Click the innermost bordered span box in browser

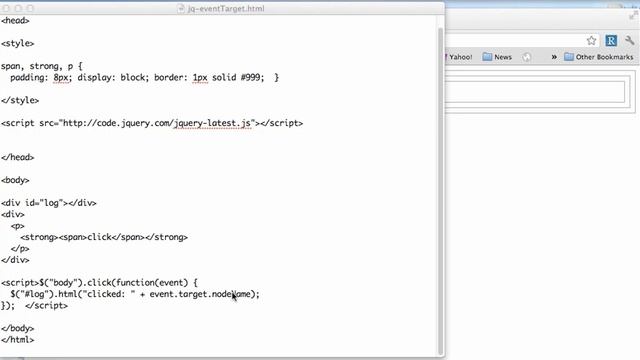pyautogui.click(x=535, y=92)
